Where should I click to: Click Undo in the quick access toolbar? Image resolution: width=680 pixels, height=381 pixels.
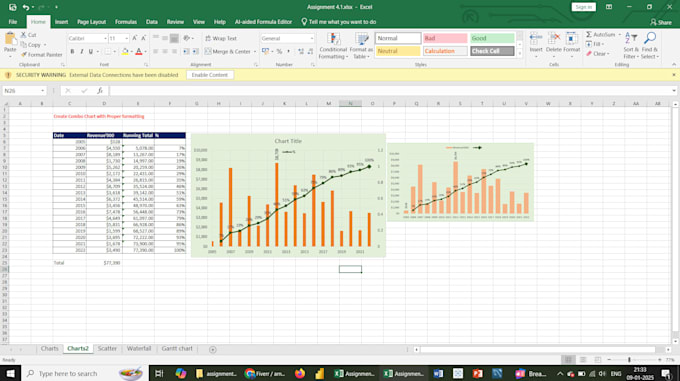tap(26, 7)
